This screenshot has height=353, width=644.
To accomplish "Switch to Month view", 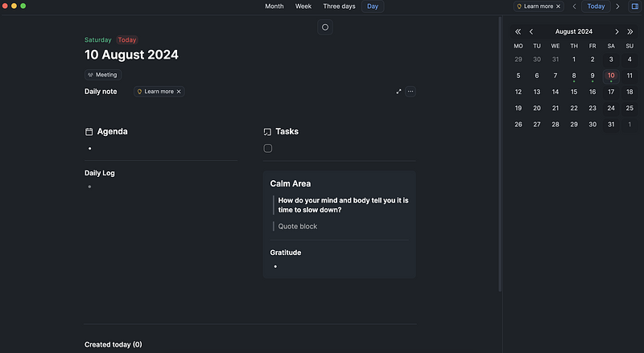I will click(x=274, y=6).
